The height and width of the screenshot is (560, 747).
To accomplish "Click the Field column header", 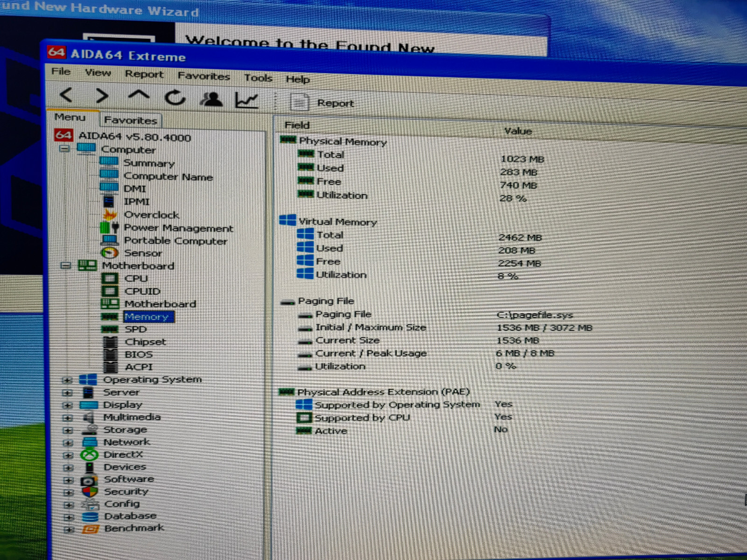I will 297,125.
